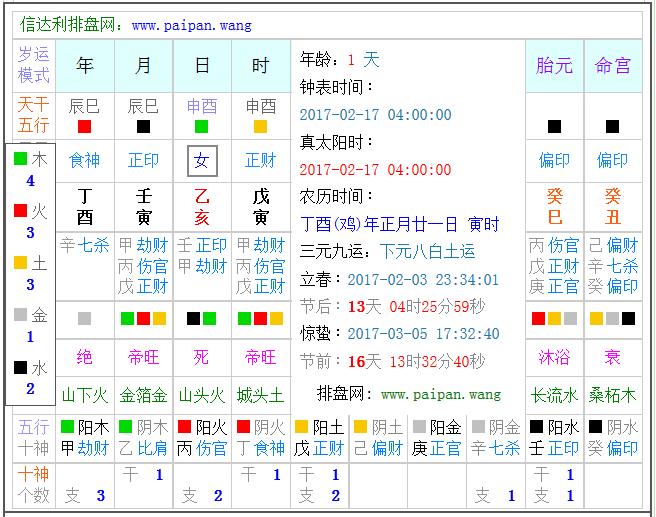Click the 食神 label in year column
The width and height of the screenshot is (656, 517).
click(x=85, y=161)
